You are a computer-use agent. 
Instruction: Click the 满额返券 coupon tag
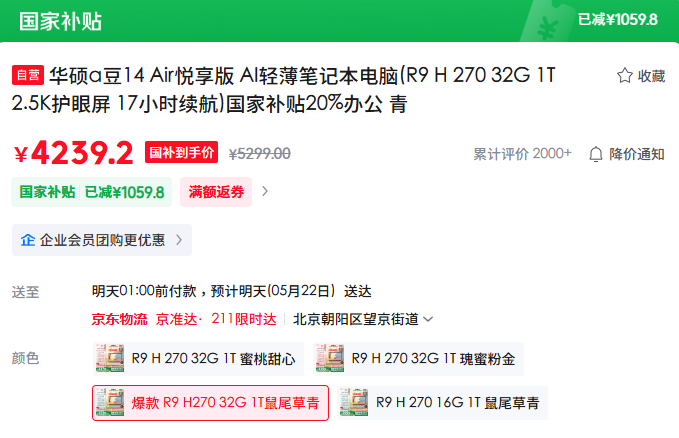point(216,192)
